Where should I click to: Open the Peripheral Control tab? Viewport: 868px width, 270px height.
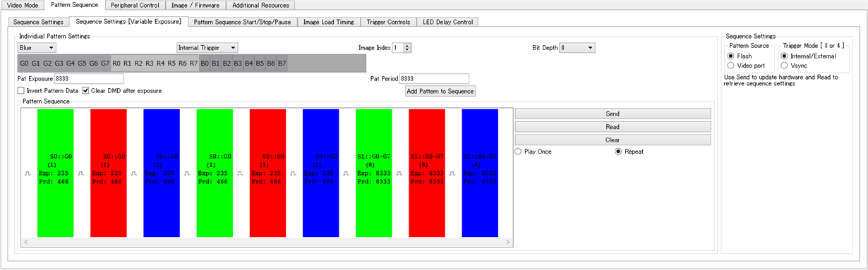point(134,5)
